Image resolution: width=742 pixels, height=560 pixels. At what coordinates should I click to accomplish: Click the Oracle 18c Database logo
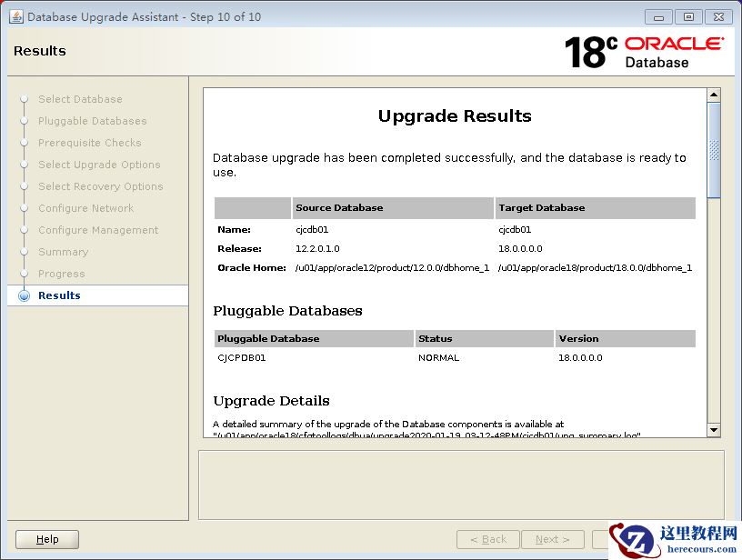(x=644, y=52)
